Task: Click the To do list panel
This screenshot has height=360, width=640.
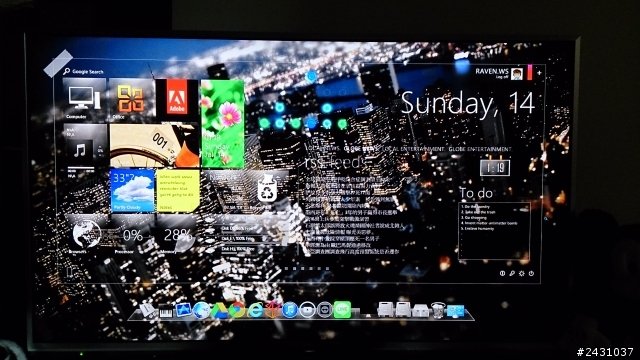Action: pos(494,231)
